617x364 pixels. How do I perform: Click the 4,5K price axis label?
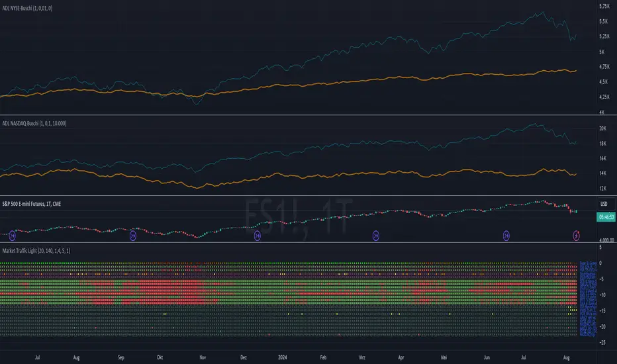603,82
